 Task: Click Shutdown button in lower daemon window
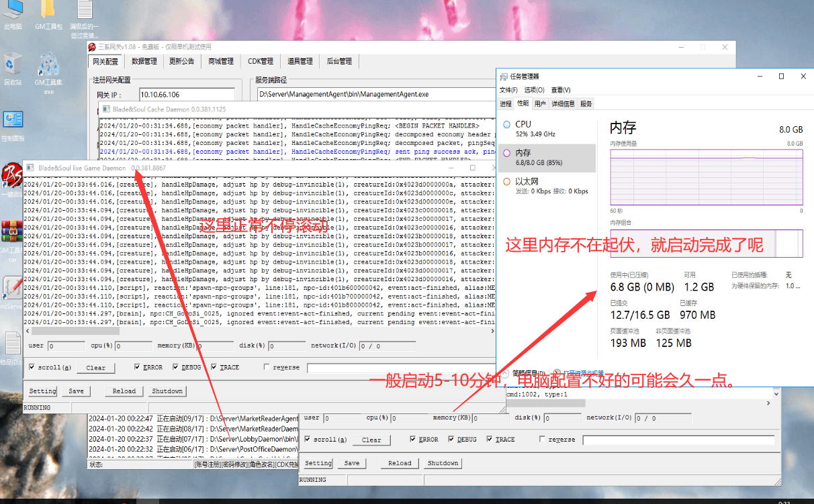point(443,463)
